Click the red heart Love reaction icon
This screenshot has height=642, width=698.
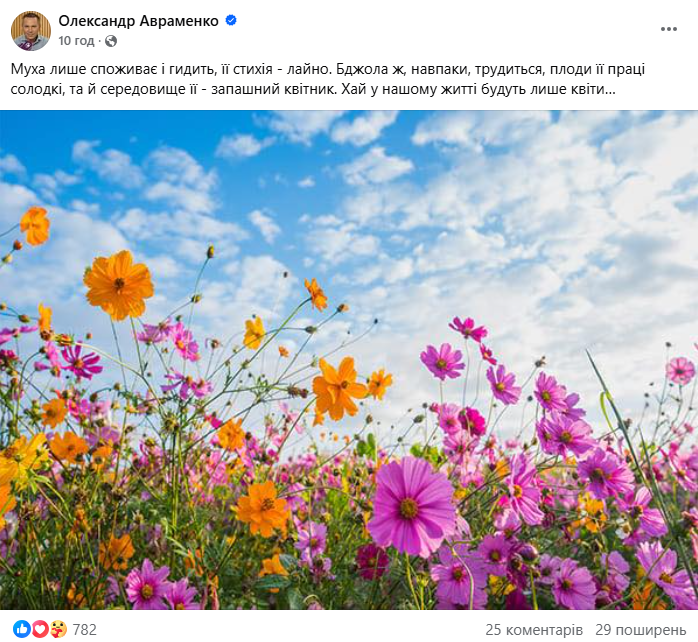point(40,629)
